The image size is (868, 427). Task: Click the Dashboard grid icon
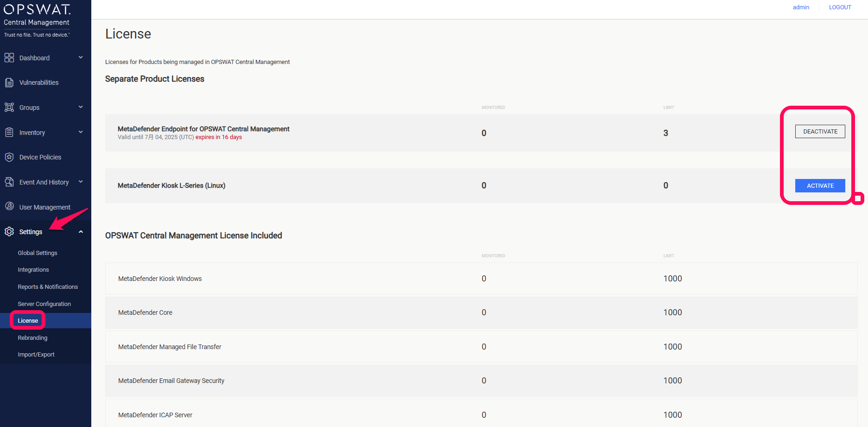9,57
